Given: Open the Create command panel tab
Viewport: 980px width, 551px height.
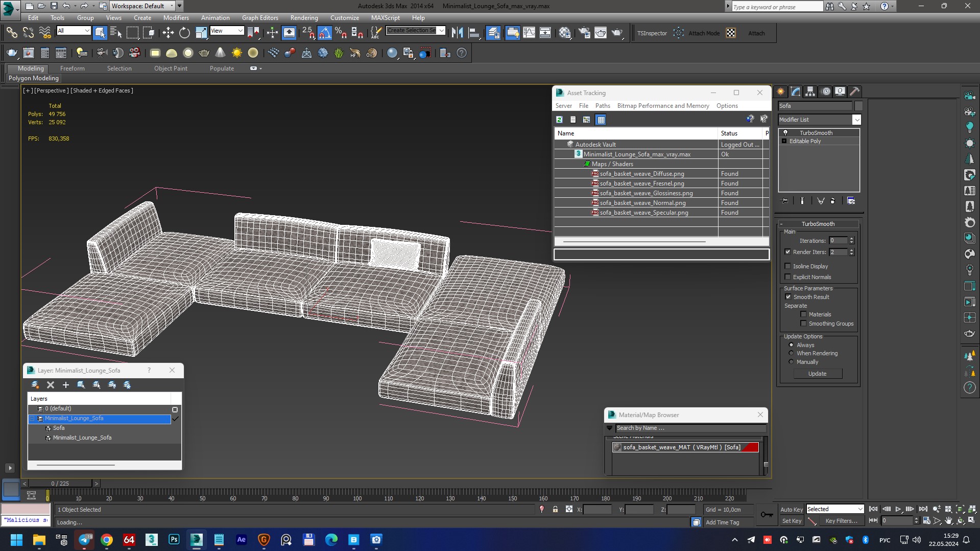Looking at the screenshot, I should pos(781,91).
